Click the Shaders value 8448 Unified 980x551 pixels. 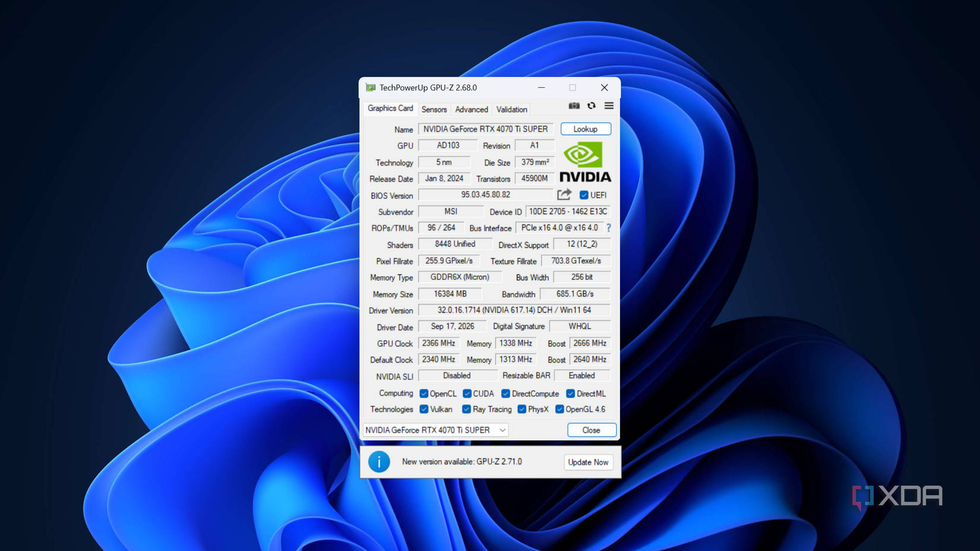[455, 244]
